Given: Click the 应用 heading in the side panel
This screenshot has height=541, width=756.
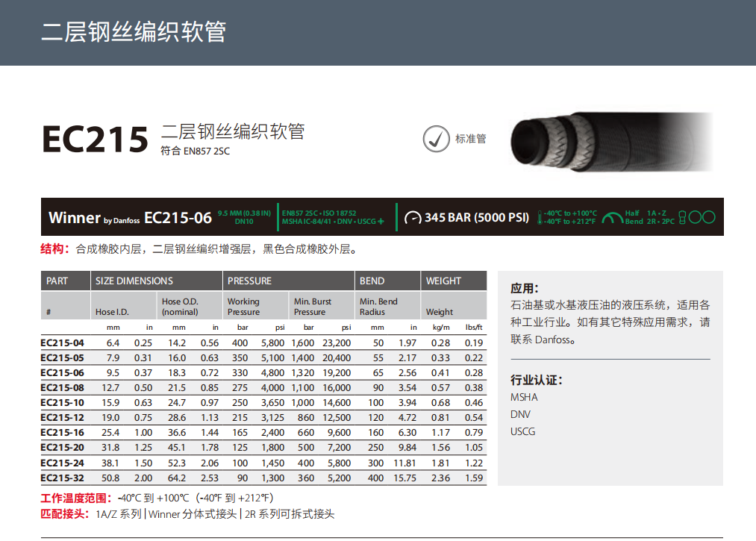Looking at the screenshot, I should (x=525, y=289).
